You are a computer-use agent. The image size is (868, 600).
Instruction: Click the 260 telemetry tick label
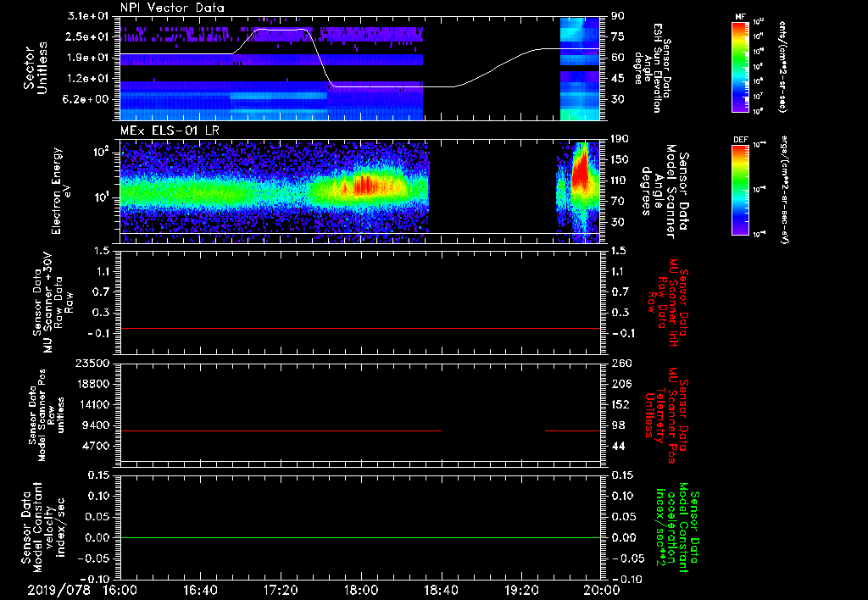(x=620, y=363)
